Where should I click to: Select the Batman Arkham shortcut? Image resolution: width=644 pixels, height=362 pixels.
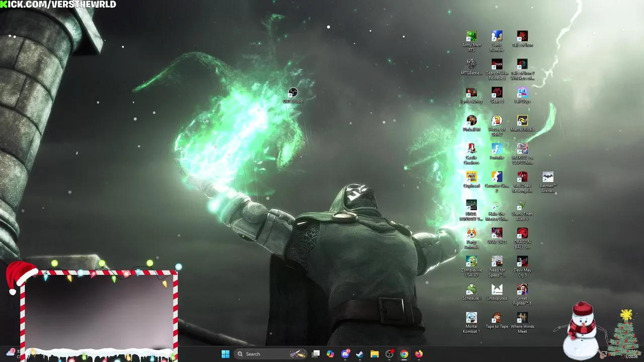click(x=548, y=182)
